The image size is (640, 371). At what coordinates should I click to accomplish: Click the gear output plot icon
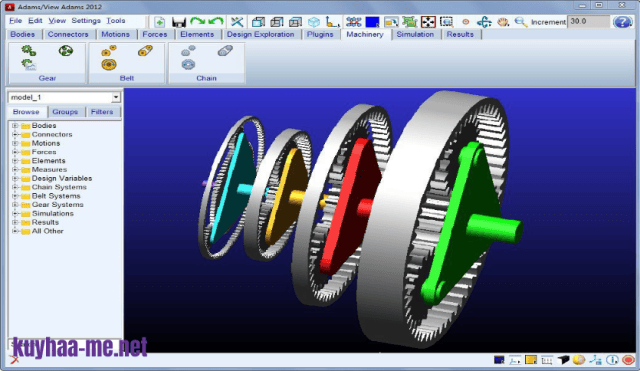pyautogui.click(x=29, y=64)
